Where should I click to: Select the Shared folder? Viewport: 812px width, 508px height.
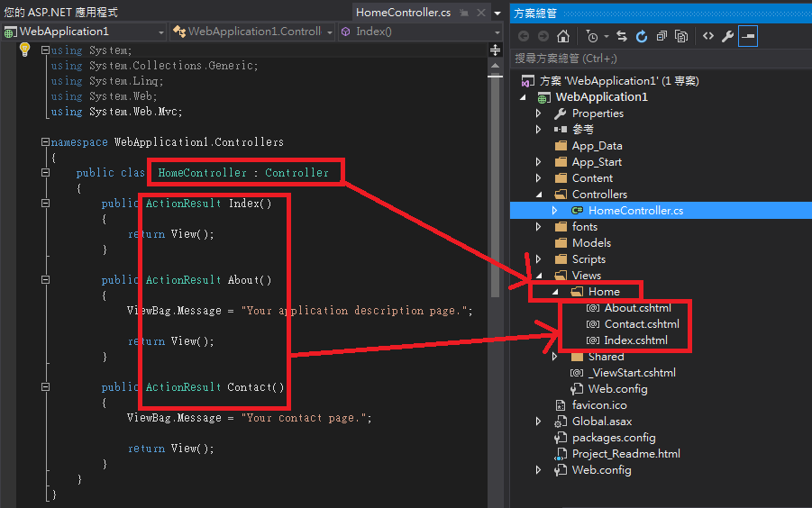click(606, 357)
